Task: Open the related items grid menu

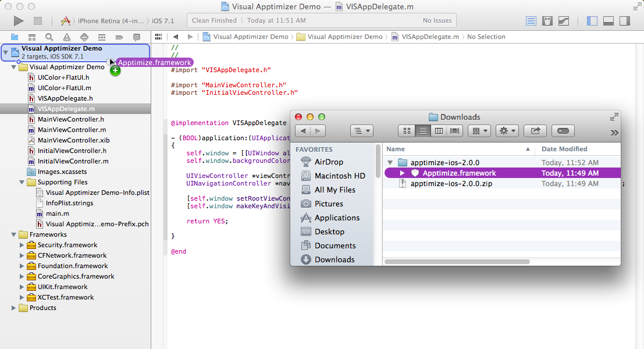Action: 159,37
